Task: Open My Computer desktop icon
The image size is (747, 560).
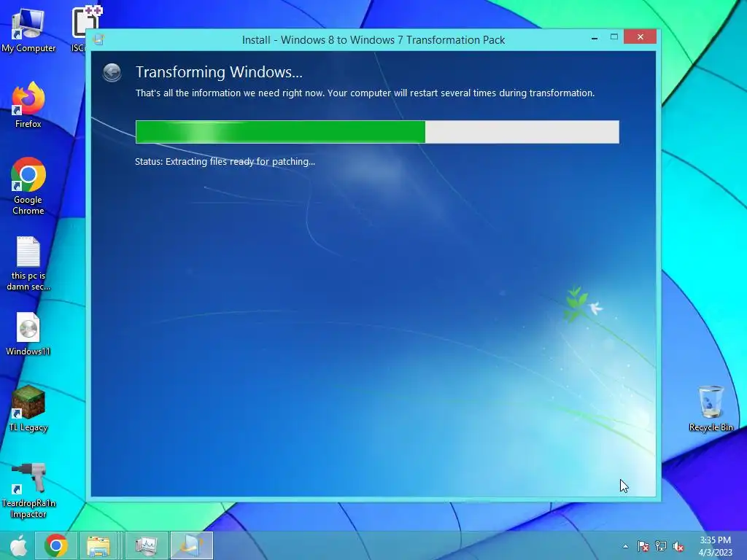Action: point(28,29)
